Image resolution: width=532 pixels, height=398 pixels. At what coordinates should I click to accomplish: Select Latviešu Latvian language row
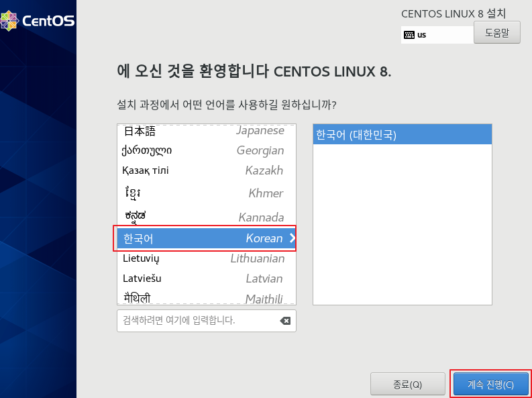click(206, 279)
